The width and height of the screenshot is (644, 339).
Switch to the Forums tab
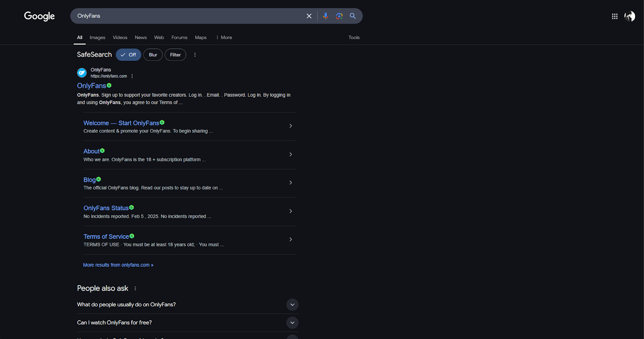(180, 37)
